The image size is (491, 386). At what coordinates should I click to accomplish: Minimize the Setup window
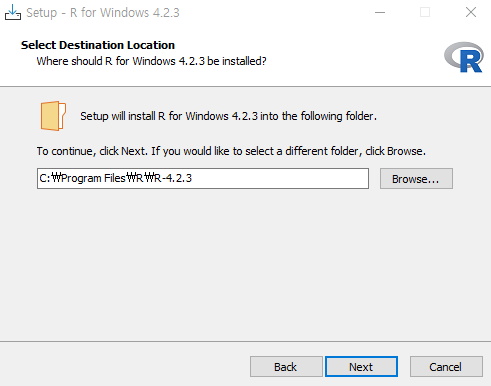380,13
